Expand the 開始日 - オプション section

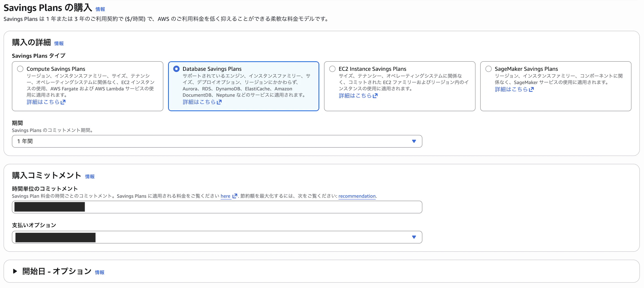point(15,271)
